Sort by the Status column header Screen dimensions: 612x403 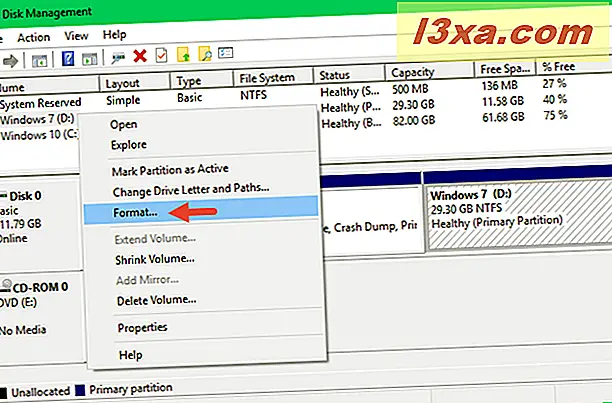[349, 74]
